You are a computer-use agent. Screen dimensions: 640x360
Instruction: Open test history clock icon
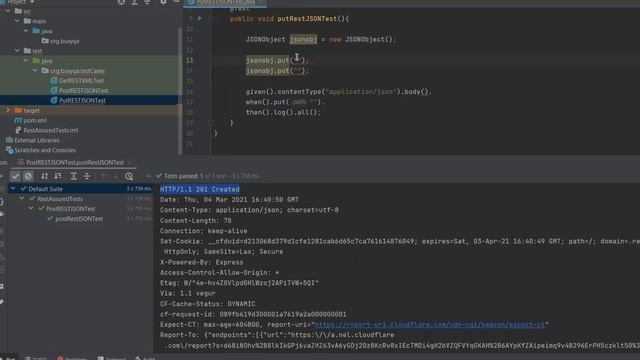pyautogui.click(x=129, y=176)
